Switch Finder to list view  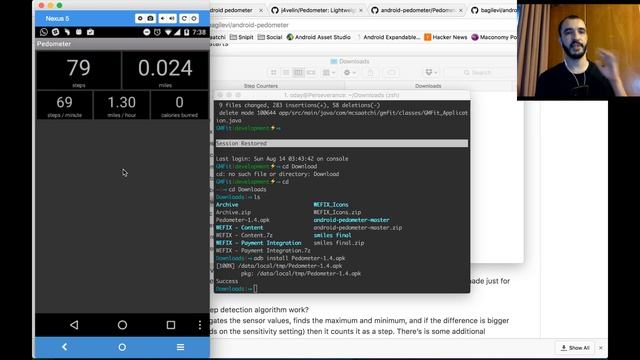tap(286, 73)
